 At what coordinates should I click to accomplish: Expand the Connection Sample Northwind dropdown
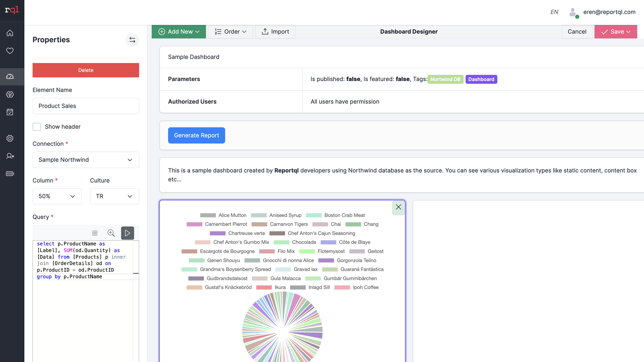[86, 160]
